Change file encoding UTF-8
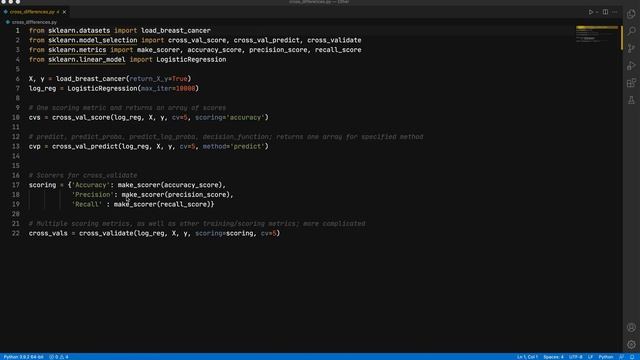Viewport: 640px width, 360px height. [576, 357]
